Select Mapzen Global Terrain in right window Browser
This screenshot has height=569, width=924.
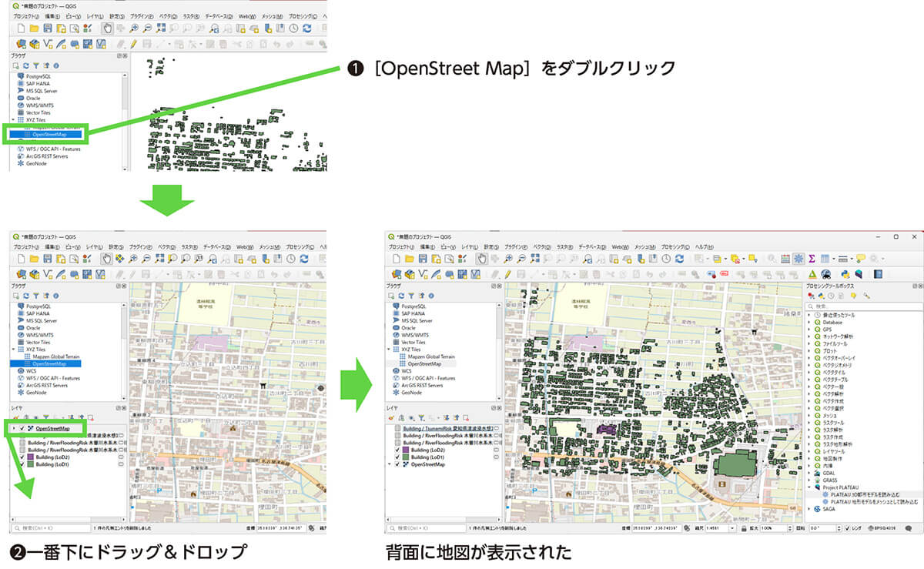click(x=430, y=356)
